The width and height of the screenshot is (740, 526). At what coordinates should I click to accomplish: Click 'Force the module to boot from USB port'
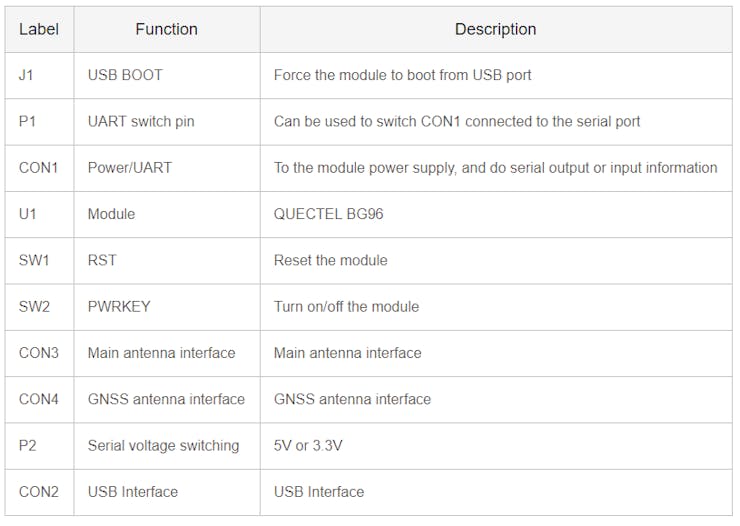pos(403,75)
